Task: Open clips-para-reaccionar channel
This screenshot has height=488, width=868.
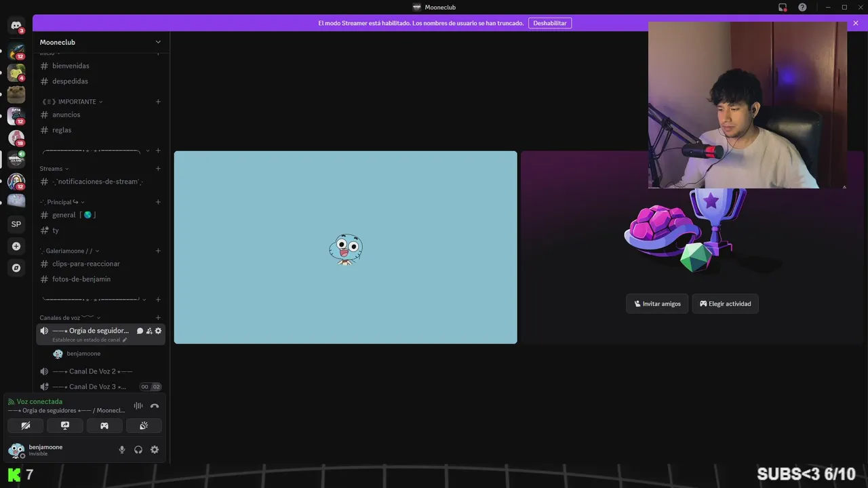Action: coord(100,264)
